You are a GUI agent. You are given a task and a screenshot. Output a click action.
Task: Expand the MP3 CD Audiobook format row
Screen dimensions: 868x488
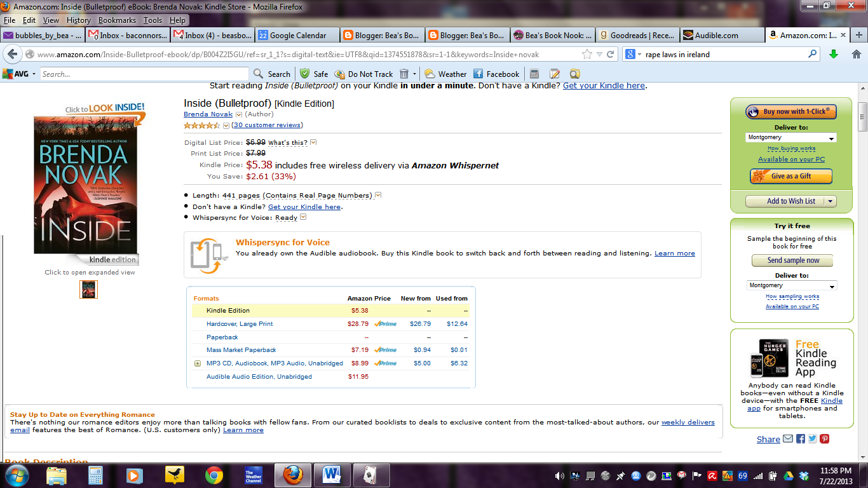198,363
